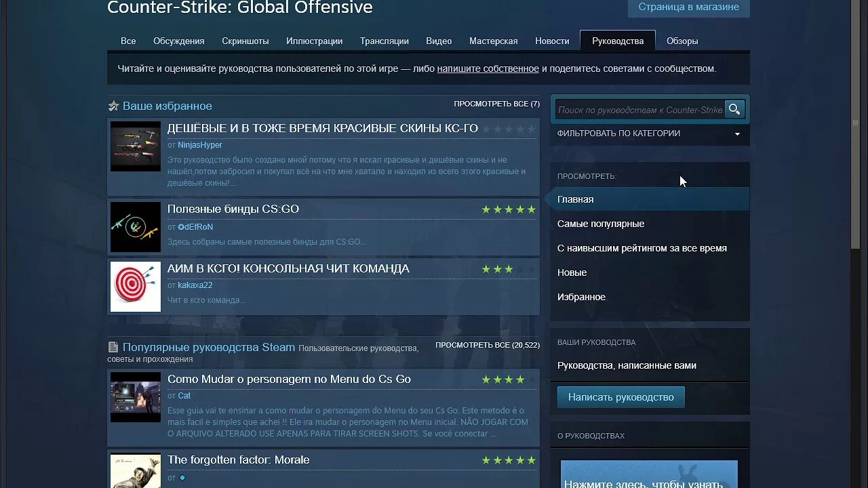Click in the guide search field
This screenshot has height=488, width=868.
click(639, 109)
